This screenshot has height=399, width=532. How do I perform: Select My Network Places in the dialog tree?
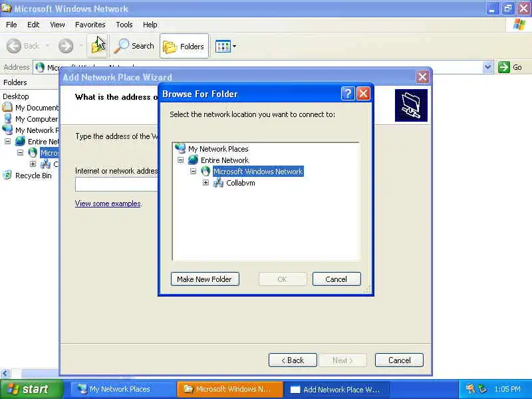point(218,149)
